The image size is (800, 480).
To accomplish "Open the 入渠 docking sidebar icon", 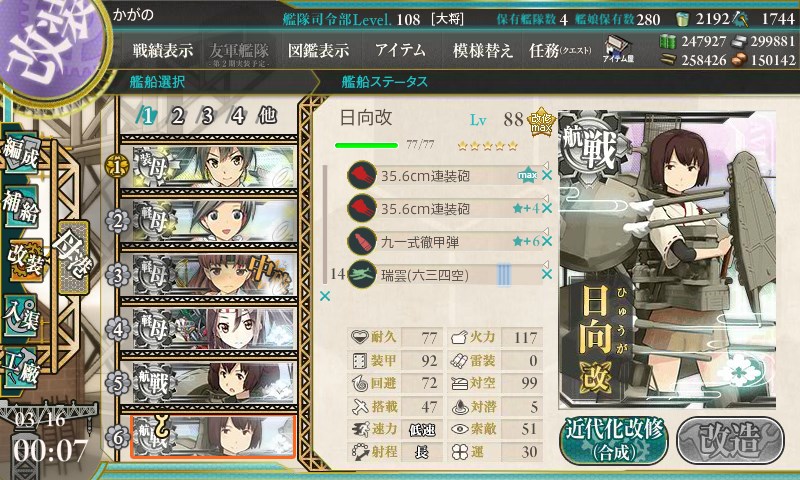I will [x=20, y=316].
